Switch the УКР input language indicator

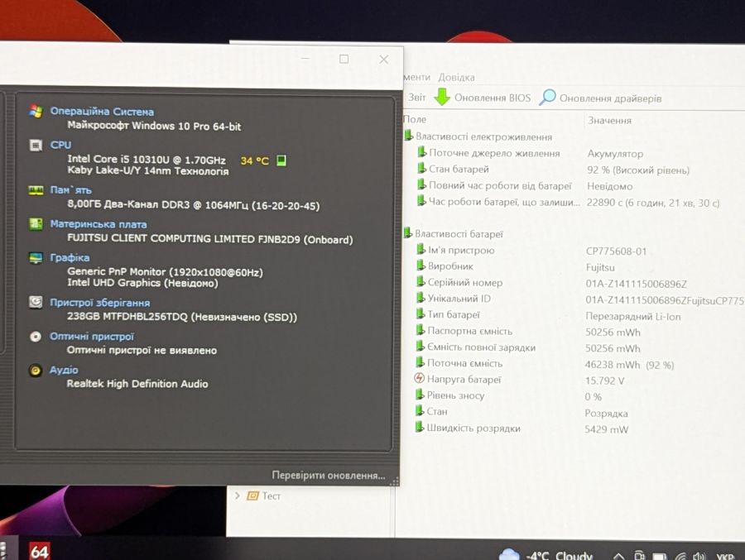725,556
